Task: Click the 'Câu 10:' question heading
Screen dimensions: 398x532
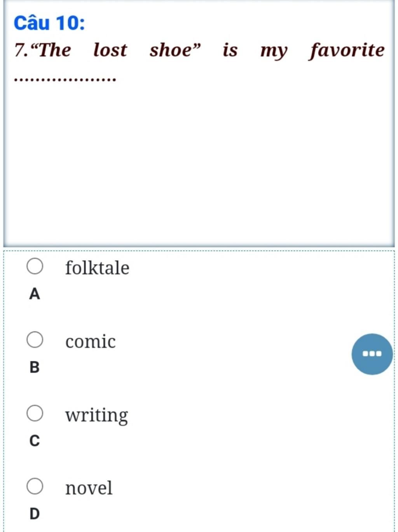Action: point(49,23)
